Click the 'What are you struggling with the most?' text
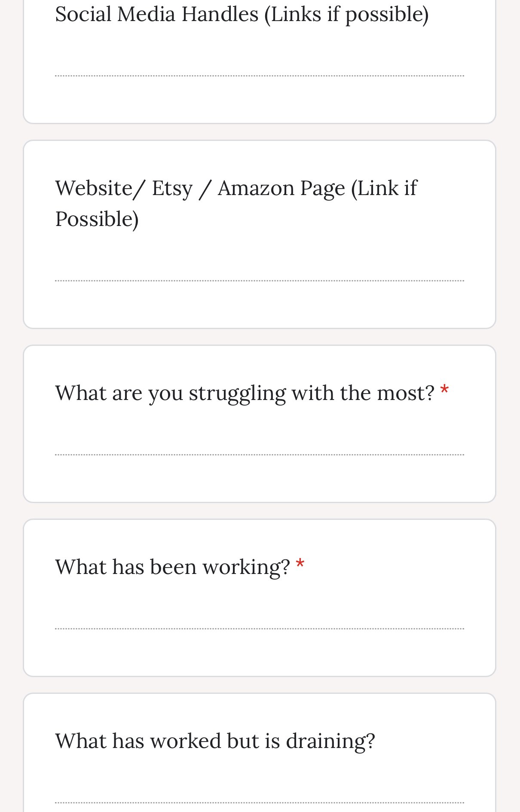520x812 pixels. (x=245, y=393)
